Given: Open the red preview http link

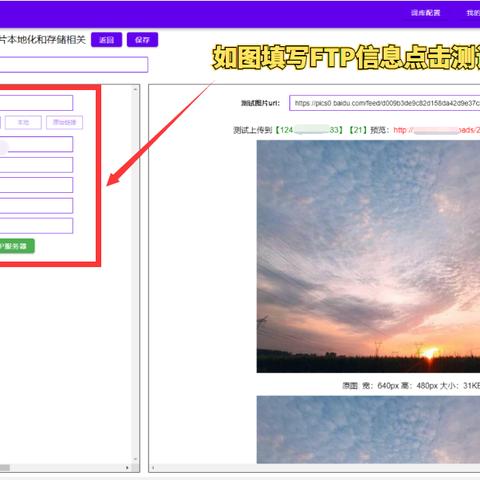Looking at the screenshot, I should click(437, 130).
